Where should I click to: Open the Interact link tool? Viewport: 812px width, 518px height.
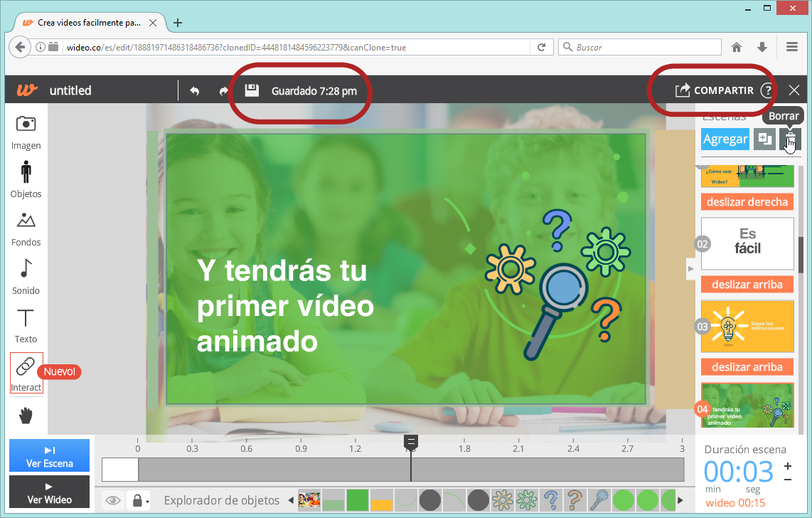point(26,373)
